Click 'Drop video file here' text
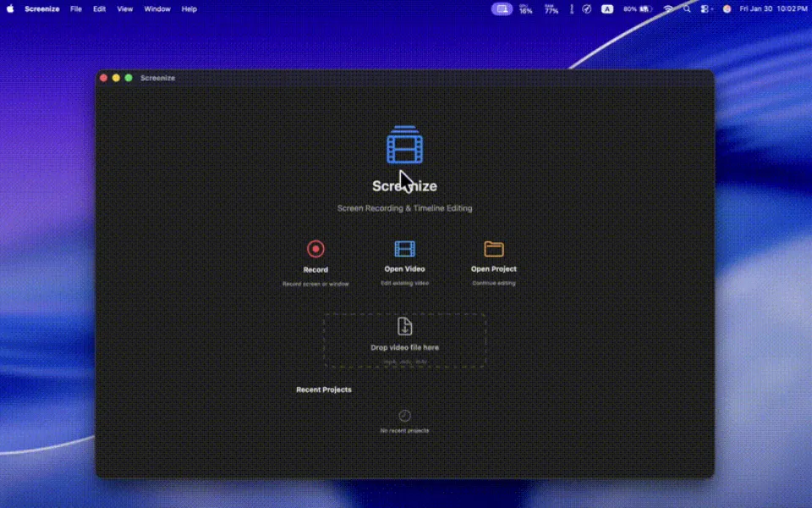 (404, 347)
